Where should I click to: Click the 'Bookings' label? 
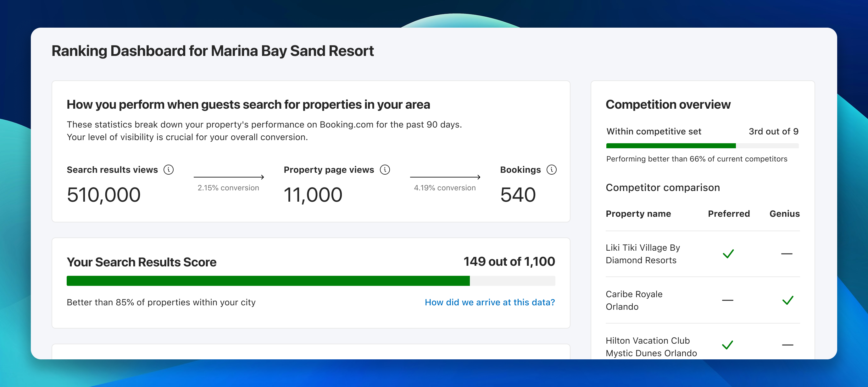point(520,170)
